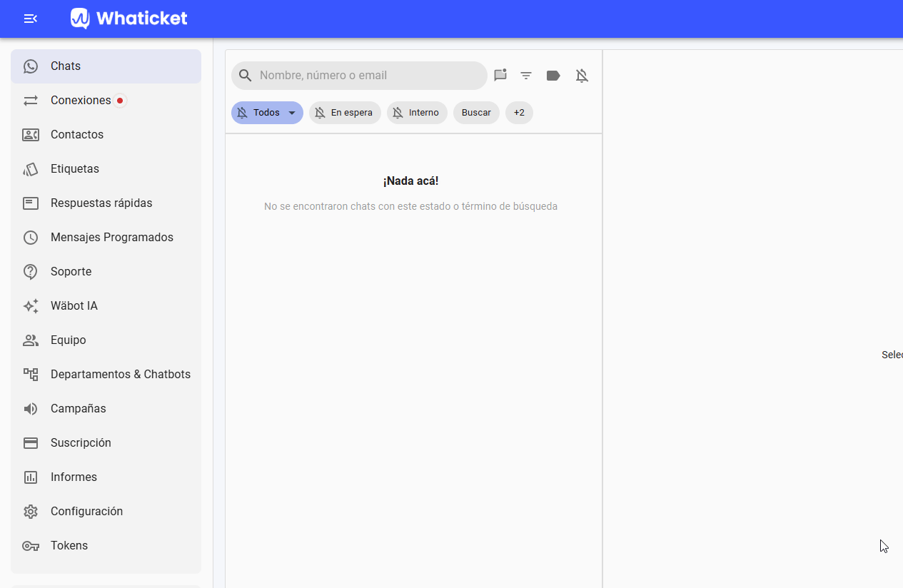Screen dimensions: 903x588
Task: Focus the Nombre, número o email search field
Action: [359, 76]
